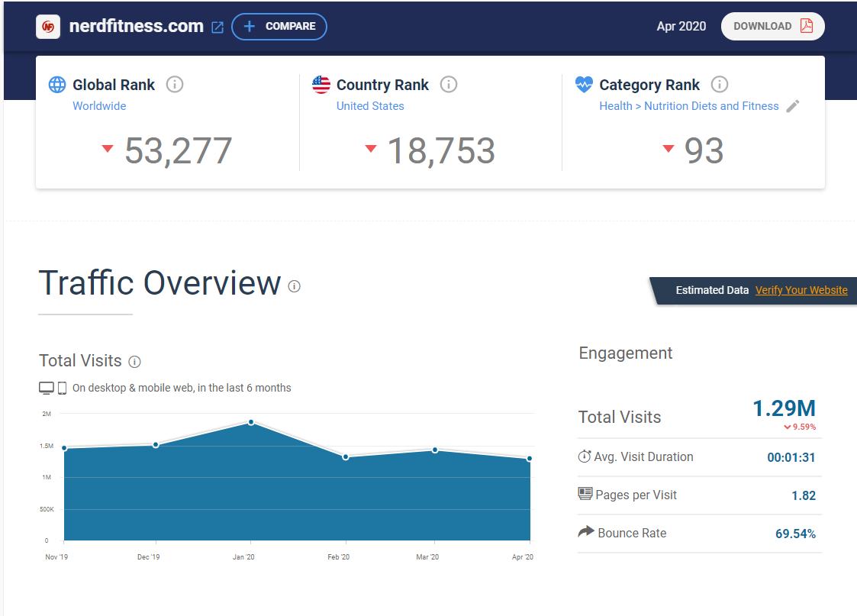
Task: Click the nerdfitness.com site title
Action: coord(136,26)
